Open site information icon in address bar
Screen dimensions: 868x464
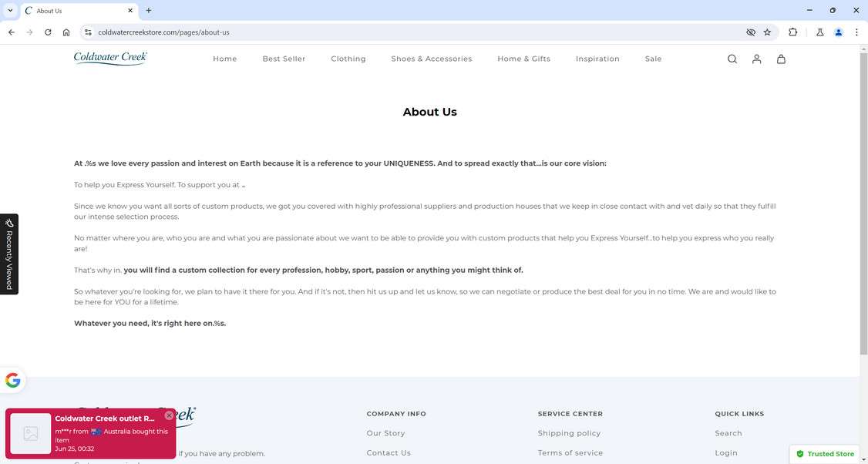tap(88, 32)
